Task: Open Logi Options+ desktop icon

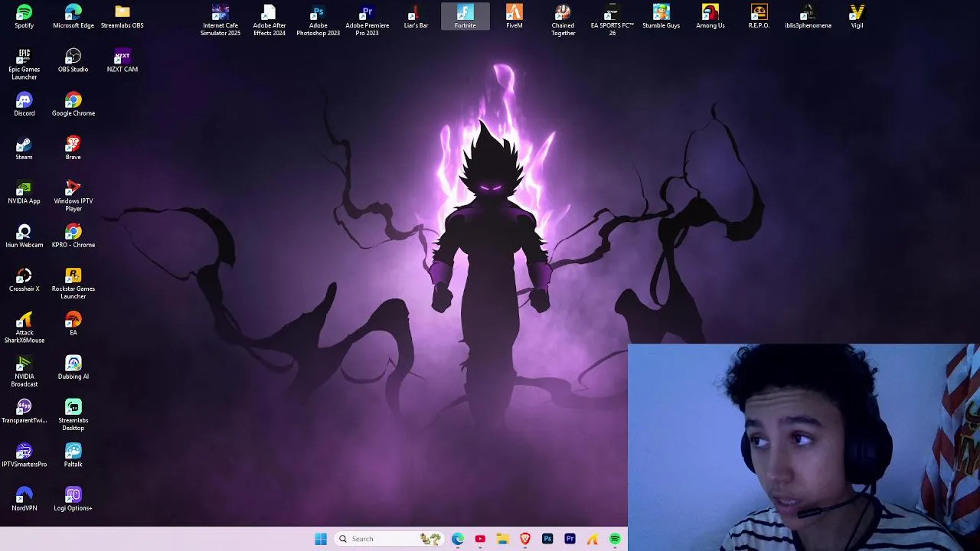Action: (x=73, y=499)
